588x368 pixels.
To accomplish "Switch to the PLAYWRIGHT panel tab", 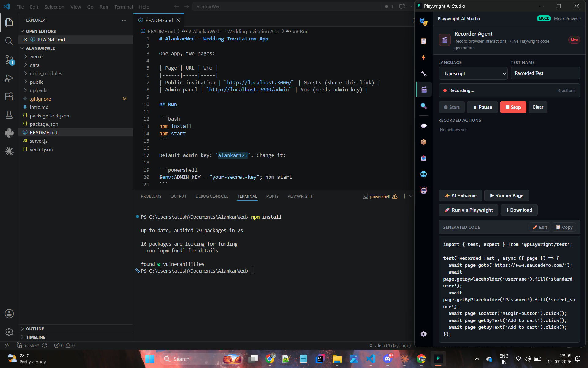I will click(x=300, y=196).
